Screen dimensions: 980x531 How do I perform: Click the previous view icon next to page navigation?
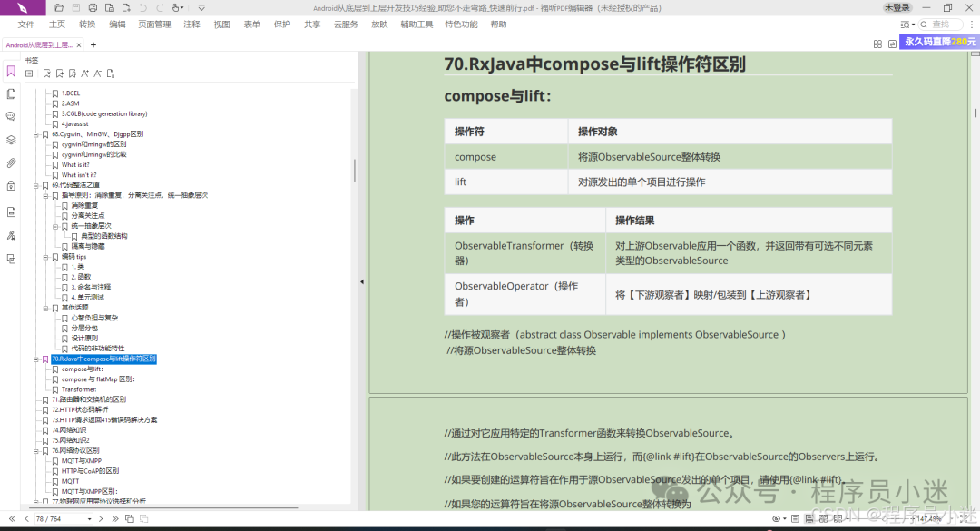130,518
